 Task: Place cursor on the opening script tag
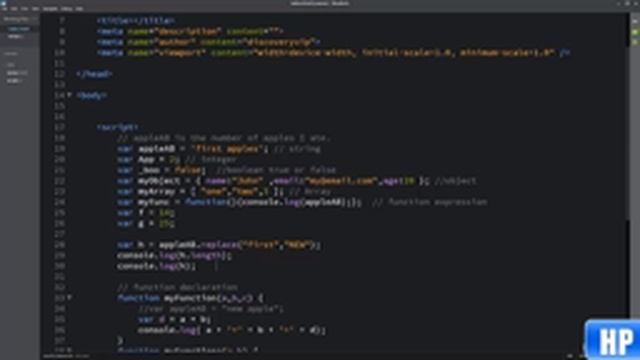(118, 127)
